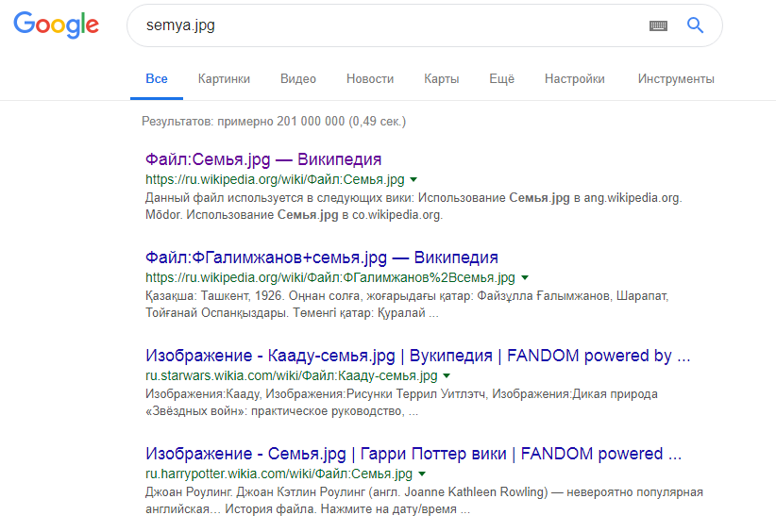The height and width of the screenshot is (532, 776).
Task: Open result Файл:ФГалимжанов+семья.jpg — Википедия
Action: (x=322, y=258)
